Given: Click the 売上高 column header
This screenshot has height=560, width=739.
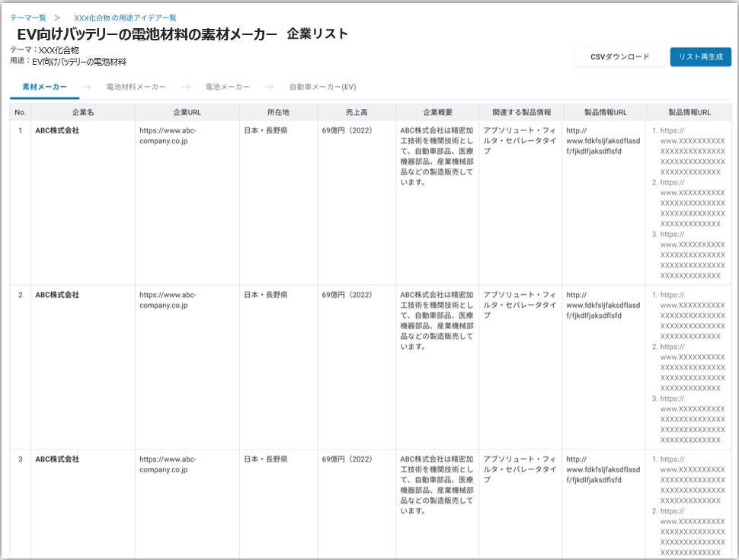Looking at the screenshot, I should coord(357,112).
